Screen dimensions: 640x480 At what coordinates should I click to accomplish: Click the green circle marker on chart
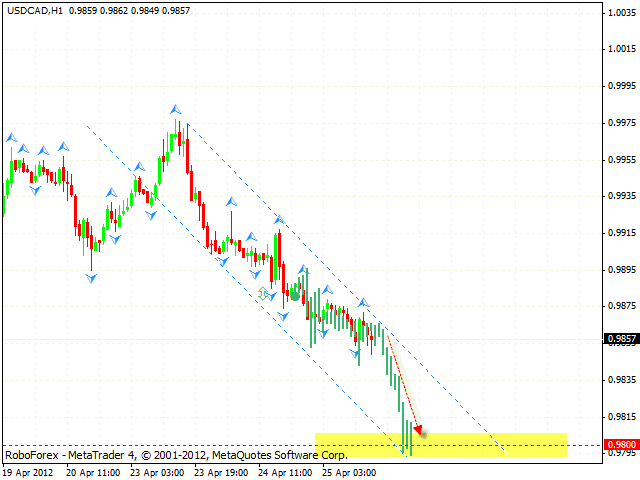click(x=295, y=297)
